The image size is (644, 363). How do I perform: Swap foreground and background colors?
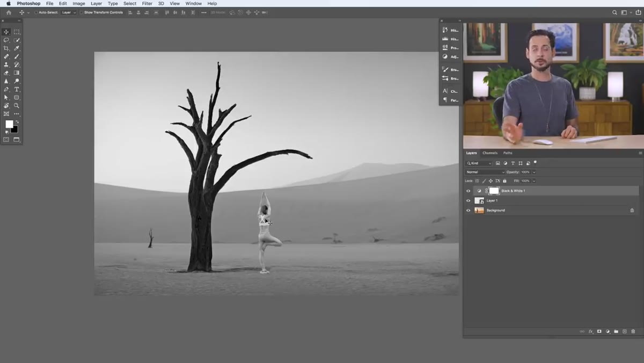pyautogui.click(x=17, y=122)
